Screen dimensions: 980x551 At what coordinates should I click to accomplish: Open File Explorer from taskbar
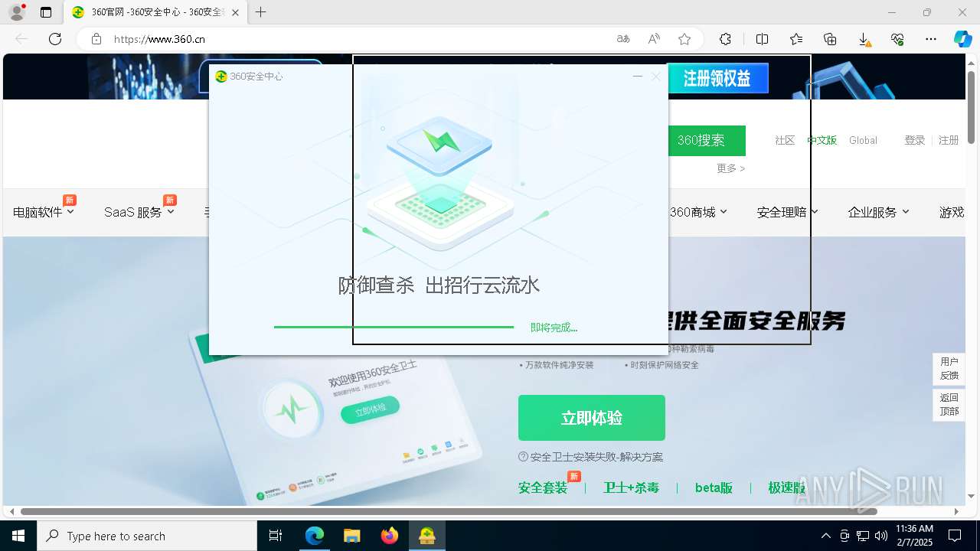[351, 536]
